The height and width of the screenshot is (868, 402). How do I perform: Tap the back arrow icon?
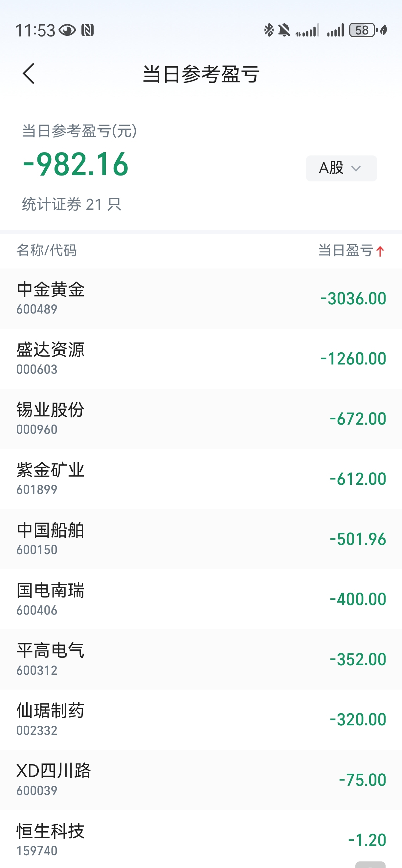(x=29, y=74)
